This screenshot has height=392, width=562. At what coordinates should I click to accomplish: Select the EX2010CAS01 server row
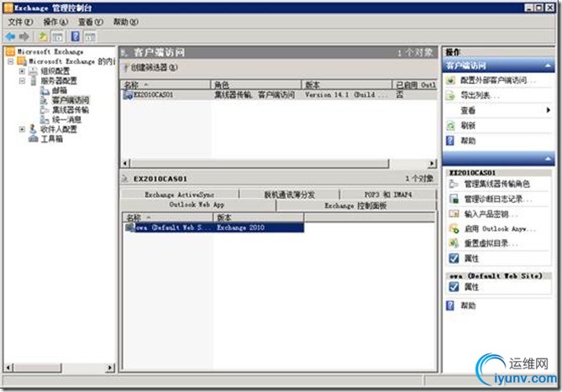pyautogui.click(x=279, y=95)
